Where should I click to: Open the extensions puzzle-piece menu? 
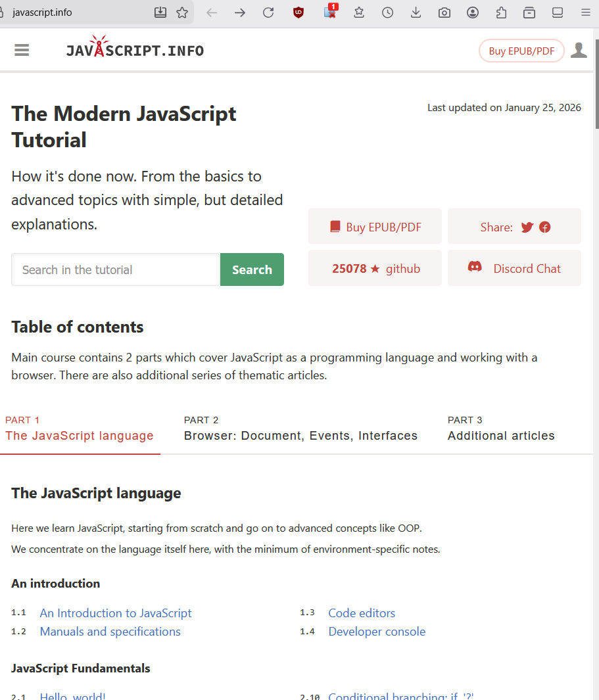tap(501, 12)
